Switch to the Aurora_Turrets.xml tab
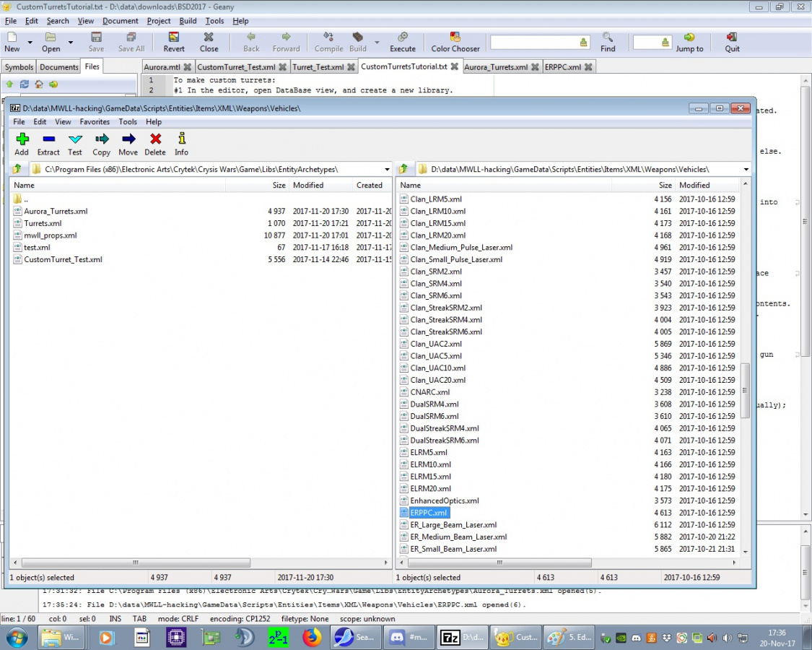 pos(496,67)
